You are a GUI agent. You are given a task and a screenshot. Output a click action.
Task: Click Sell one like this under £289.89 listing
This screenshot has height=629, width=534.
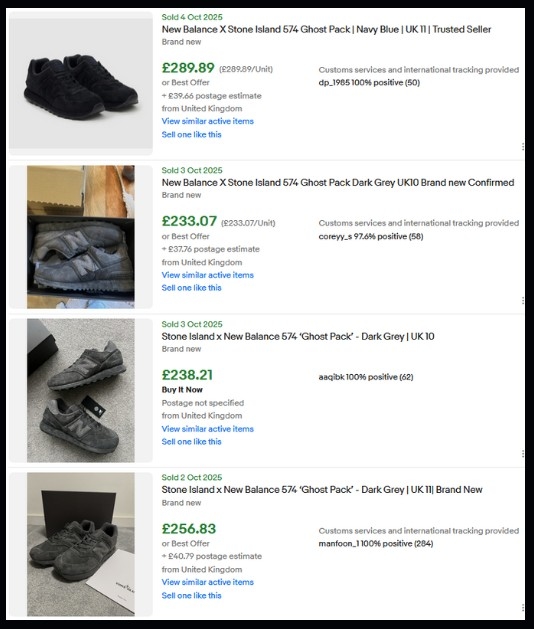coord(191,134)
